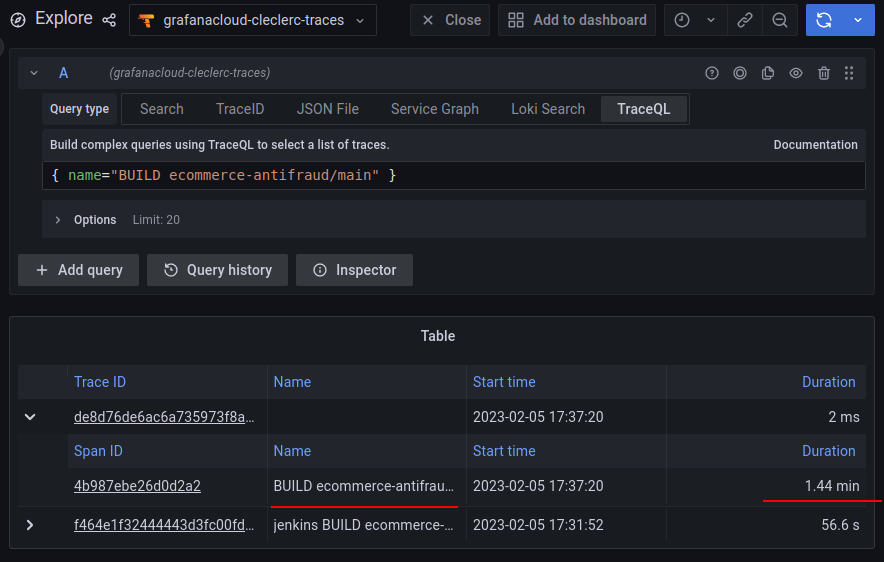
Task: Open the time range picker clock
Action: [x=682, y=20]
